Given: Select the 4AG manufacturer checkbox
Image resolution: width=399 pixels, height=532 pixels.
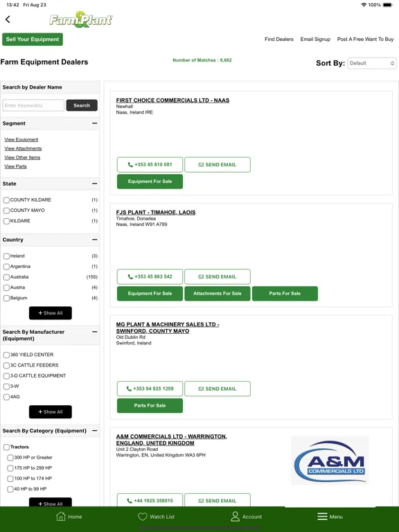Looking at the screenshot, I should (6, 397).
